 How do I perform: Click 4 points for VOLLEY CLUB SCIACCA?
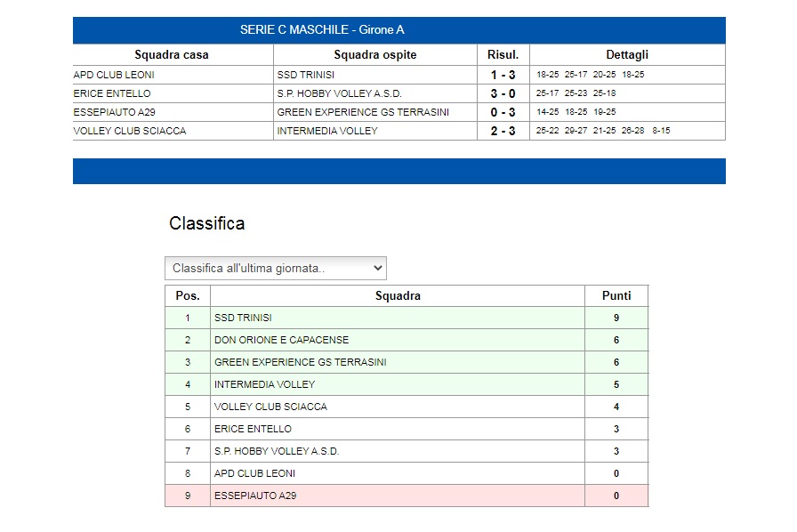616,407
